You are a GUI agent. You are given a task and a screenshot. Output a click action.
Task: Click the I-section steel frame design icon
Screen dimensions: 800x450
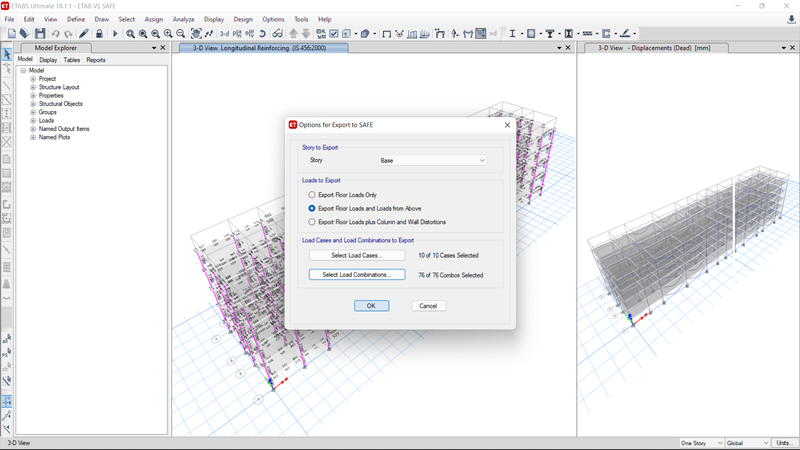click(x=512, y=34)
